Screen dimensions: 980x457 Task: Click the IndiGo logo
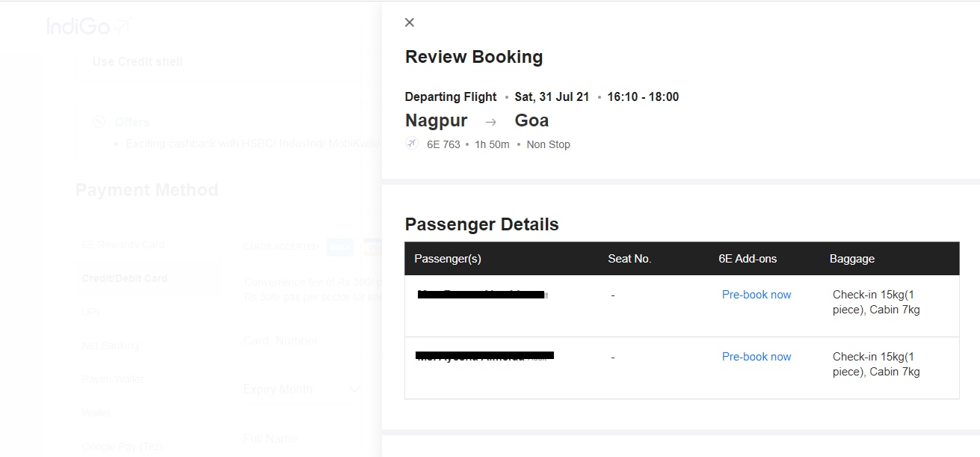tap(88, 26)
